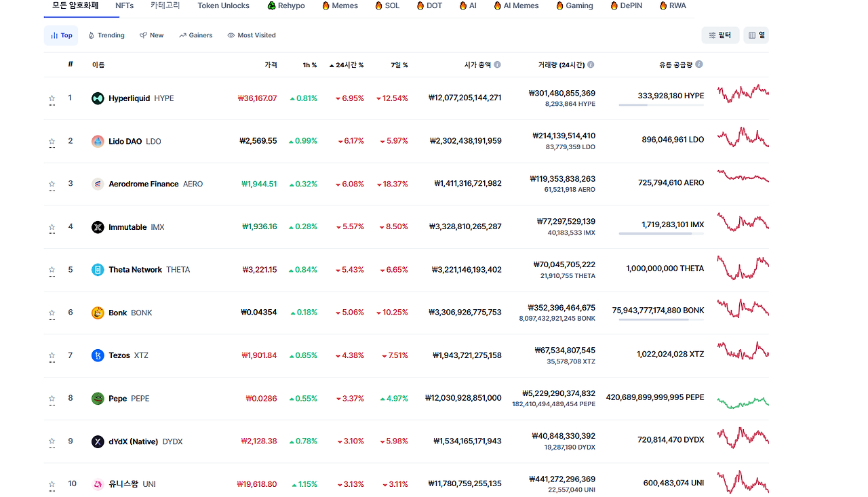Image resolution: width=868 pixels, height=497 pixels.
Task: Open the Token Unlocks tab
Action: 223,5
